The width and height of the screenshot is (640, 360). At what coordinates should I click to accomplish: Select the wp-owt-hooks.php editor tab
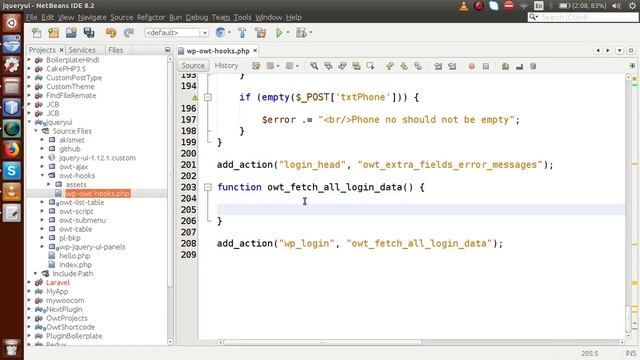click(218, 51)
